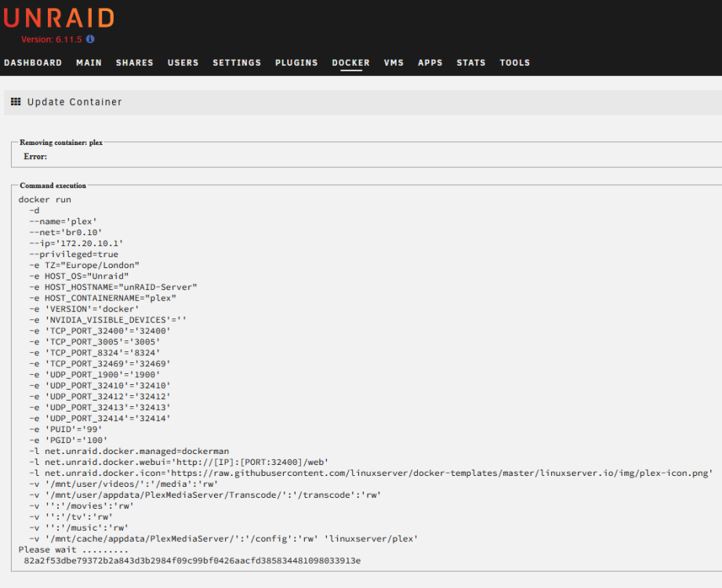Click the HOST_HOSTNAME="unRAID-Server" line
Screen dimensions: 722x588
(113, 287)
